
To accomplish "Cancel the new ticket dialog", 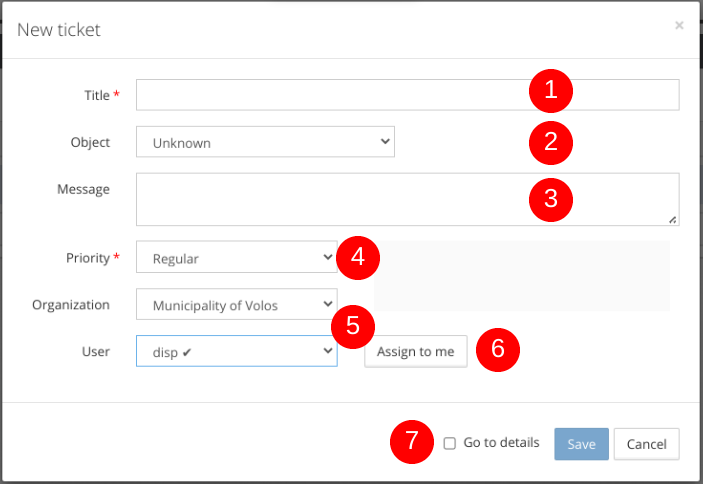I will click(646, 444).
